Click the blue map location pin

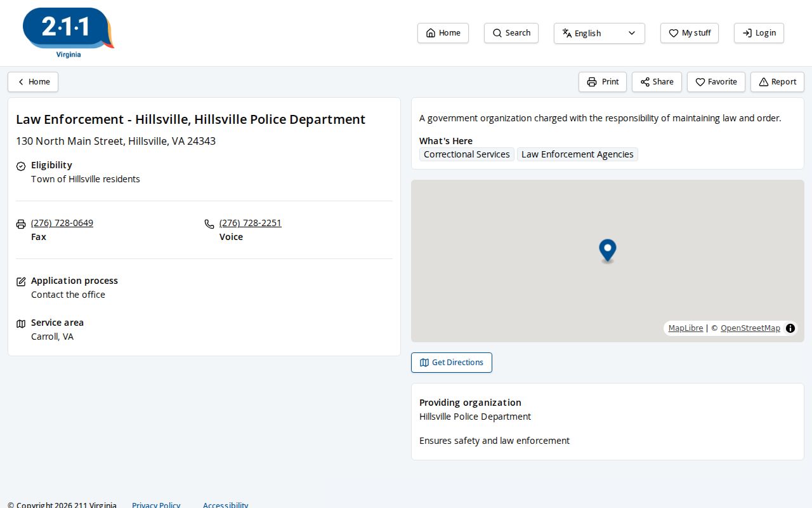(608, 250)
